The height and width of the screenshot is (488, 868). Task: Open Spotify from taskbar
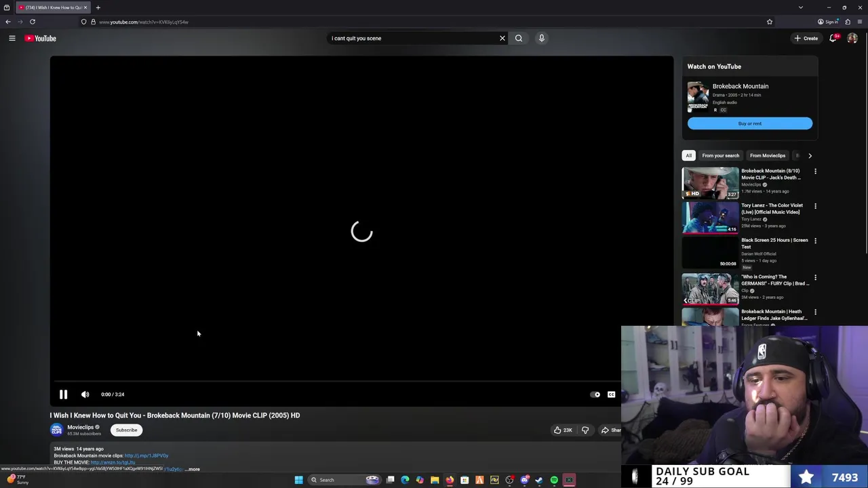click(x=554, y=480)
